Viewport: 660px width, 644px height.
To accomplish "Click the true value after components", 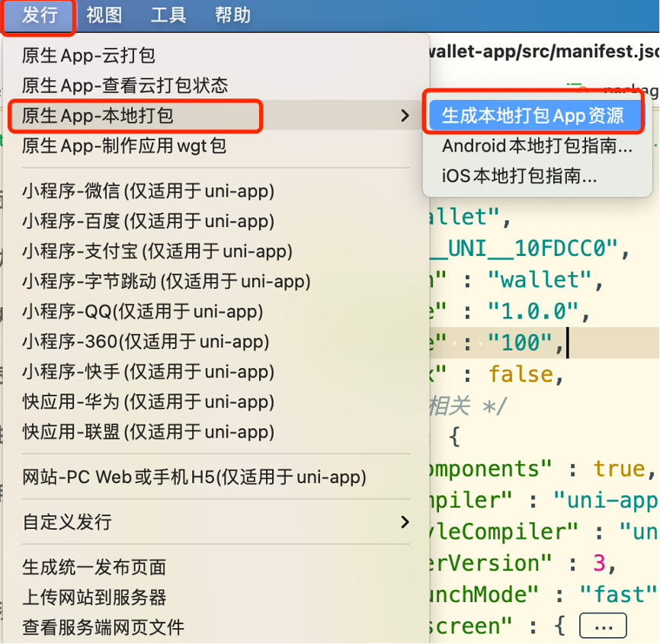I will point(619,469).
